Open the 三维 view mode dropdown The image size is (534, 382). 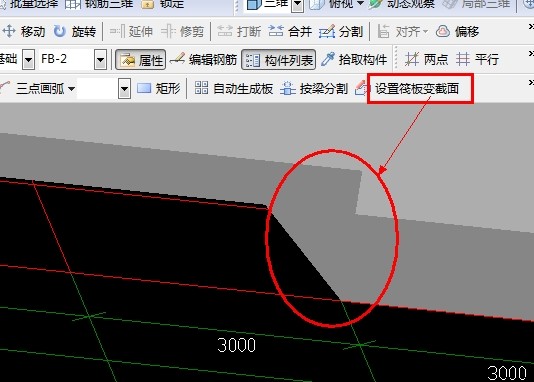[x=298, y=5]
